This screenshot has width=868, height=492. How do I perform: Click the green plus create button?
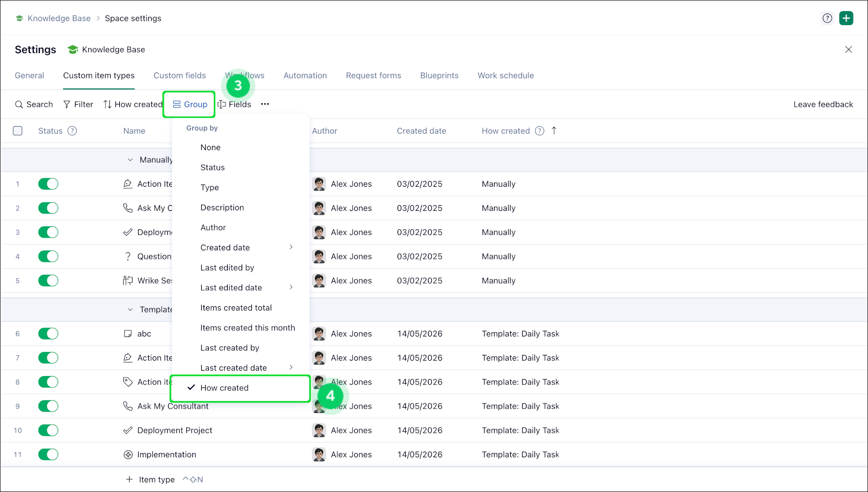pyautogui.click(x=846, y=18)
